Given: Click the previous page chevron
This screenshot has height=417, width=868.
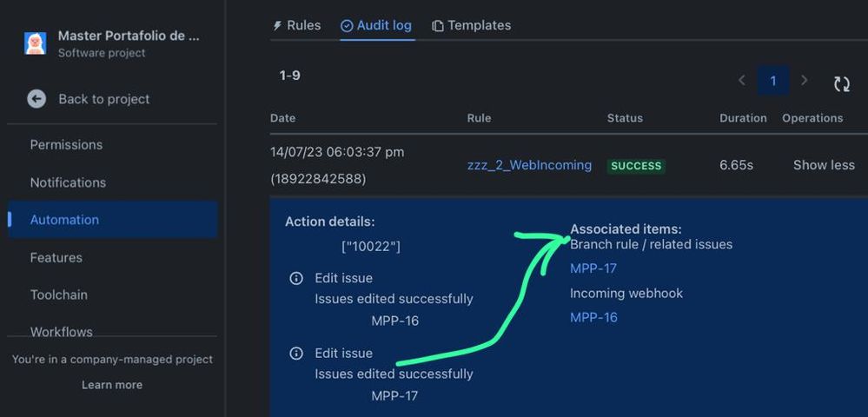Looking at the screenshot, I should 742,81.
